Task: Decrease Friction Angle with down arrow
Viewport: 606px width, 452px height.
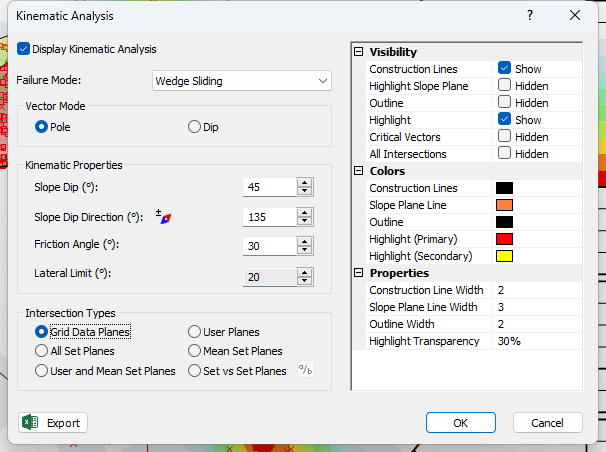Action: tap(305, 250)
